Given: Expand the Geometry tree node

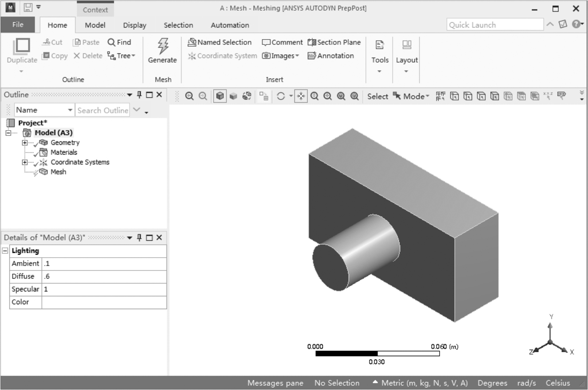Looking at the screenshot, I should 25,143.
